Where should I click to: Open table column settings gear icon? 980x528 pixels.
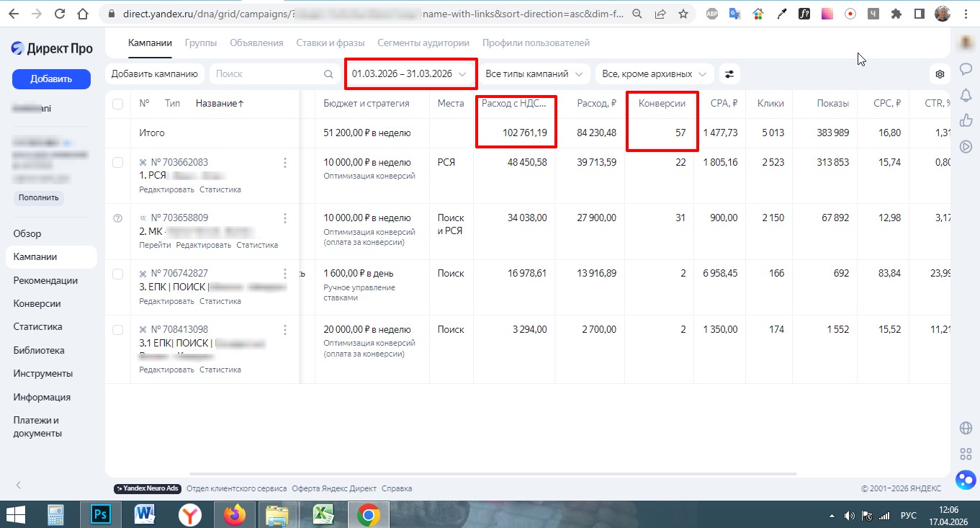(x=940, y=74)
